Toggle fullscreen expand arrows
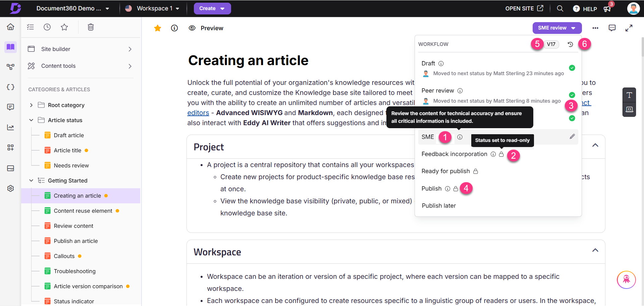Screen dimensions: 644x306 pos(629,28)
